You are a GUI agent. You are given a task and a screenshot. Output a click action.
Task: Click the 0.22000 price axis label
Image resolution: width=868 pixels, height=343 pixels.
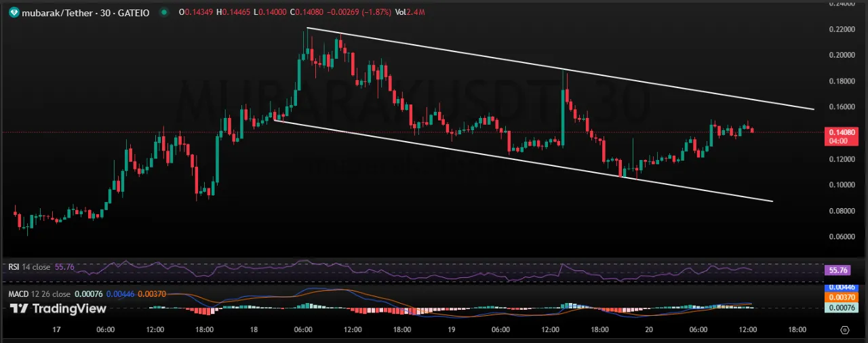841,29
